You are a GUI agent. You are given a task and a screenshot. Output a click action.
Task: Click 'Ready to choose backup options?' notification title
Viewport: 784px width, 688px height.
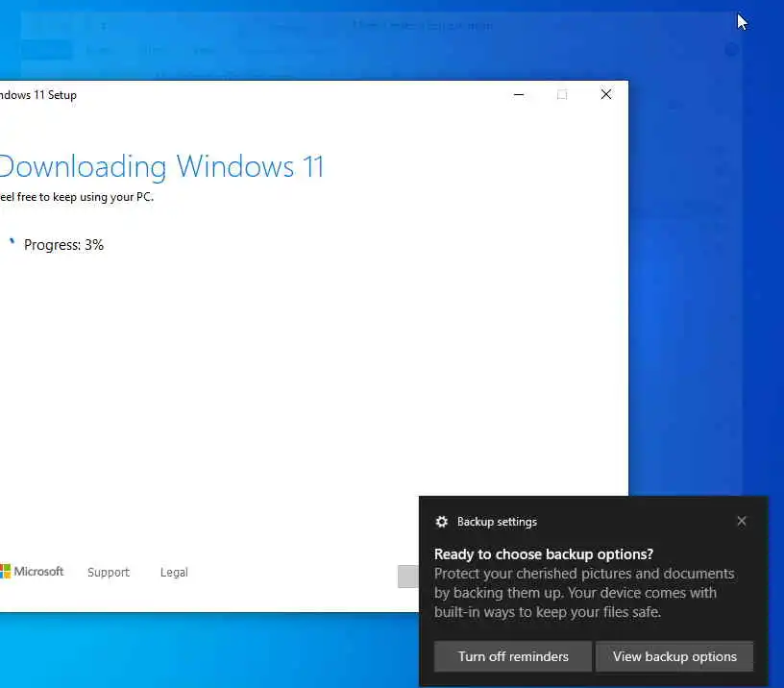coord(544,554)
